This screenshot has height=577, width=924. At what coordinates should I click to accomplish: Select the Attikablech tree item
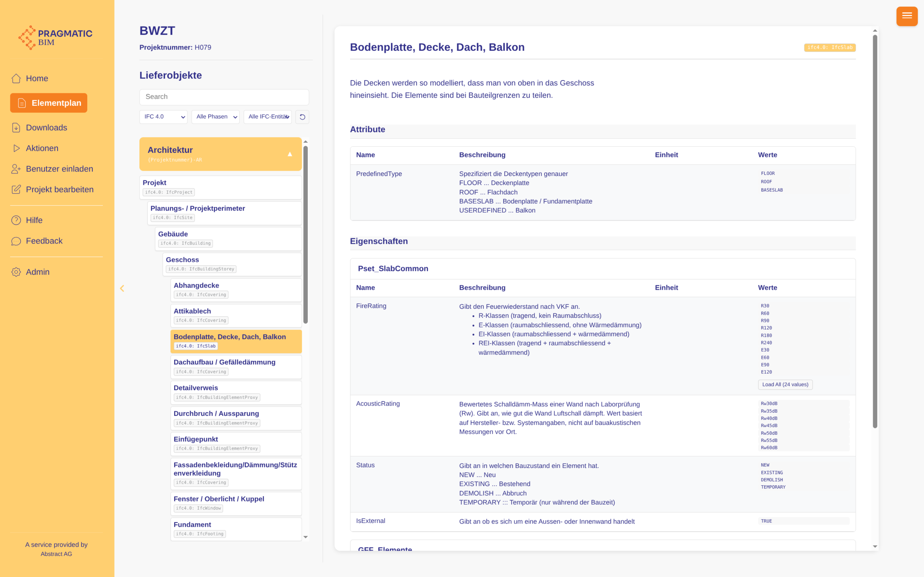pos(236,316)
